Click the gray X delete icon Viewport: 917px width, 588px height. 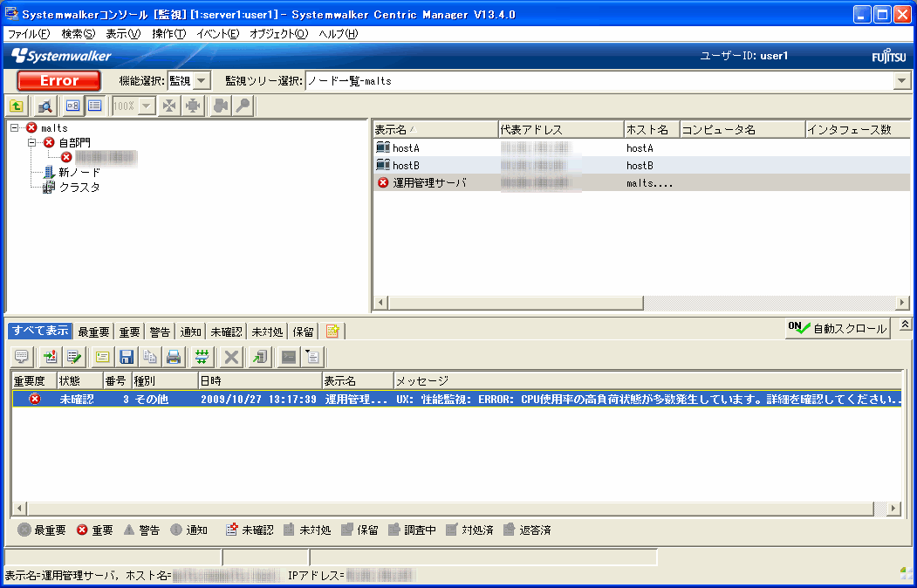point(231,356)
